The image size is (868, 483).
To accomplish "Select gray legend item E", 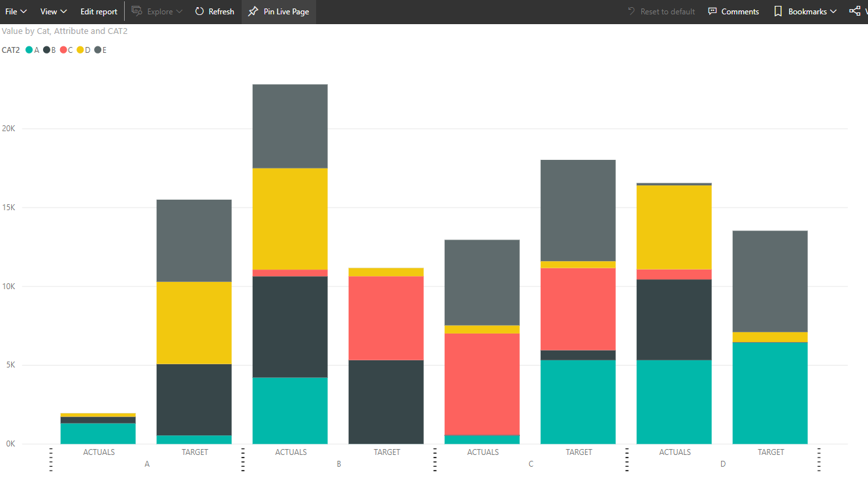I will pyautogui.click(x=101, y=50).
